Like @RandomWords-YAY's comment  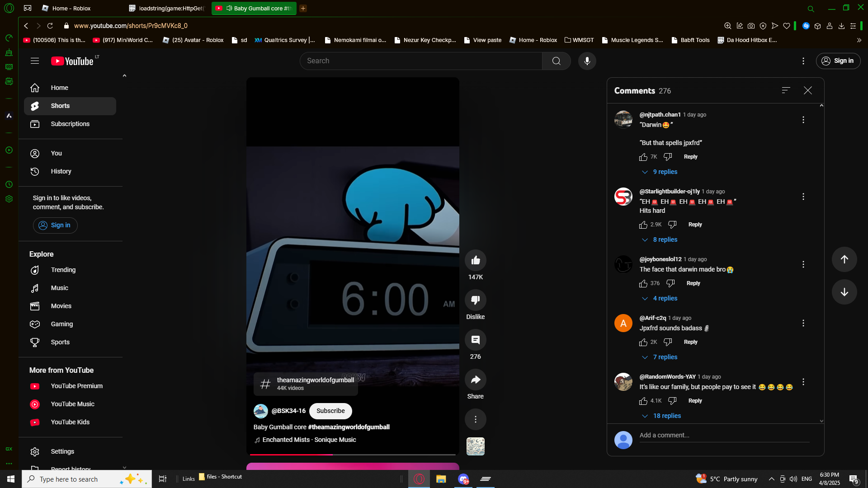tap(643, 401)
